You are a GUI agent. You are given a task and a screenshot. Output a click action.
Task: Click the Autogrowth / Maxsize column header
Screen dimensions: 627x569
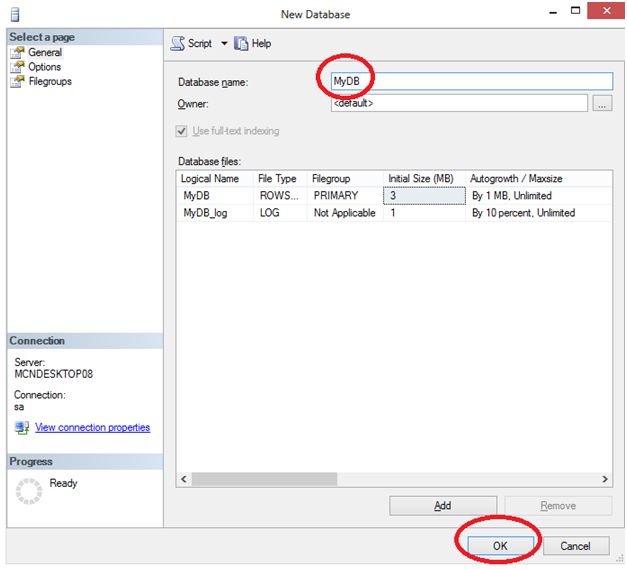click(x=539, y=178)
